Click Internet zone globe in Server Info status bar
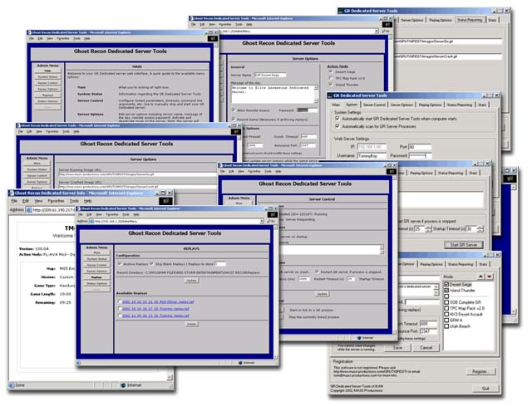The height and width of the screenshot is (406, 532). coord(123,385)
